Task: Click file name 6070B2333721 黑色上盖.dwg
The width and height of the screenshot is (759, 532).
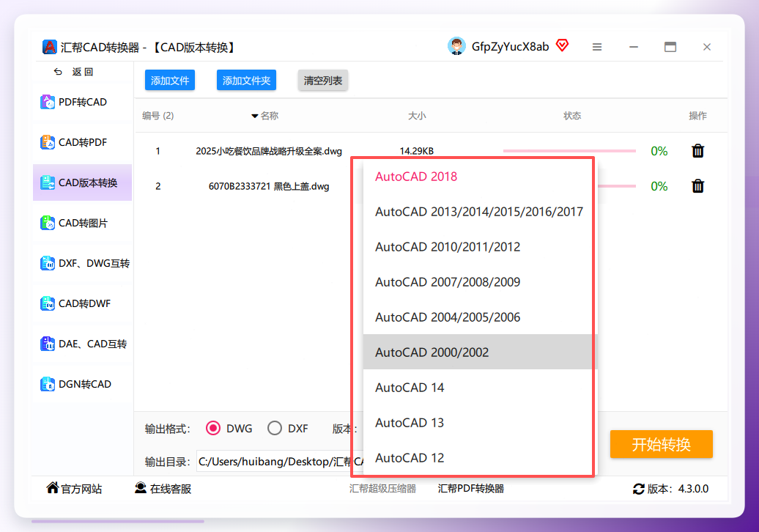Action: [x=269, y=186]
